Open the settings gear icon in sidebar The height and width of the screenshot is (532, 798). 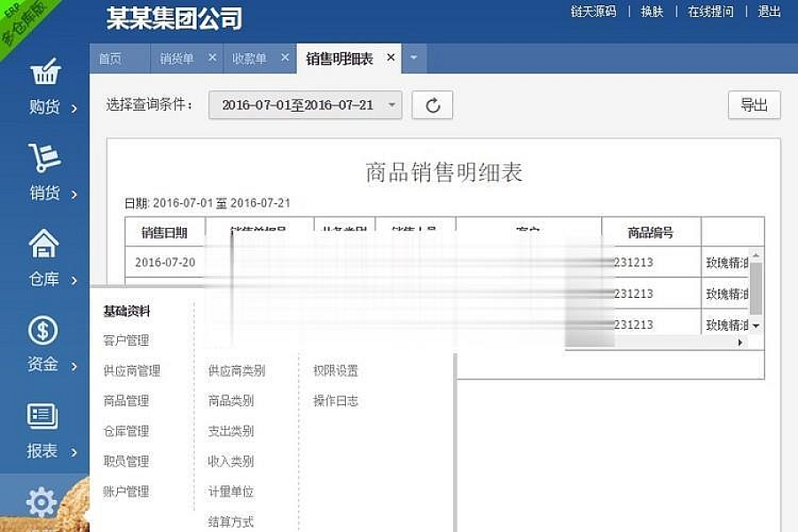tap(41, 503)
